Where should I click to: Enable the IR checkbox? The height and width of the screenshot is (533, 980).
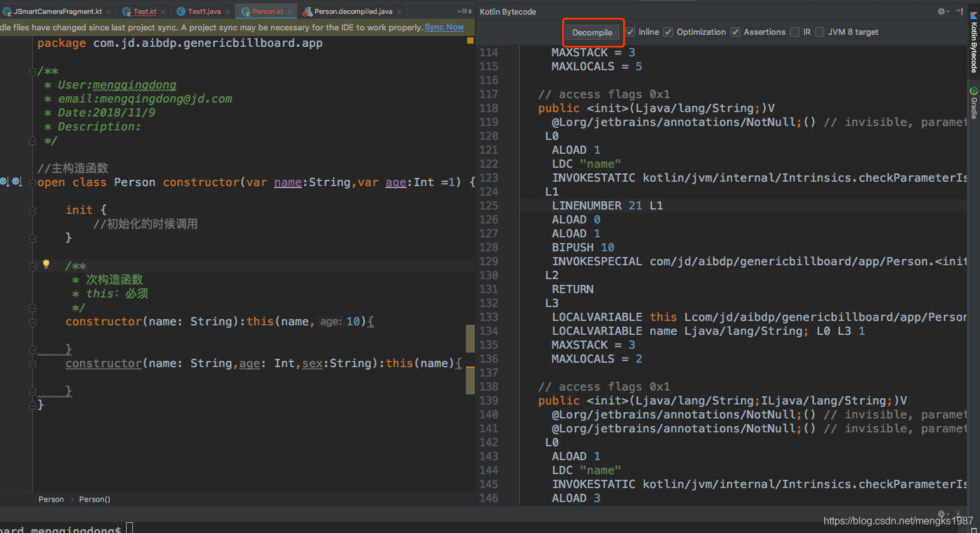pos(795,32)
